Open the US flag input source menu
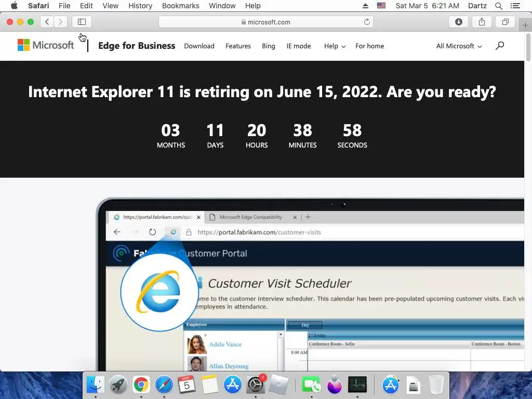The image size is (532, 399). click(x=381, y=6)
